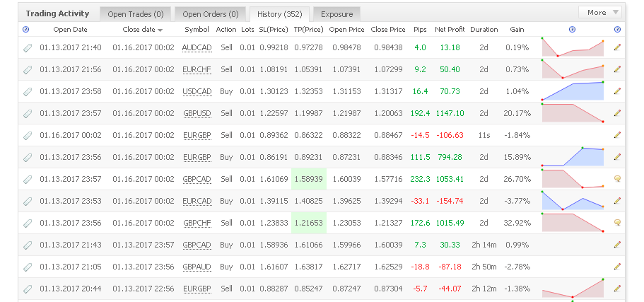Click the help icon above the chart column
This screenshot has width=644, height=302.
572,30
